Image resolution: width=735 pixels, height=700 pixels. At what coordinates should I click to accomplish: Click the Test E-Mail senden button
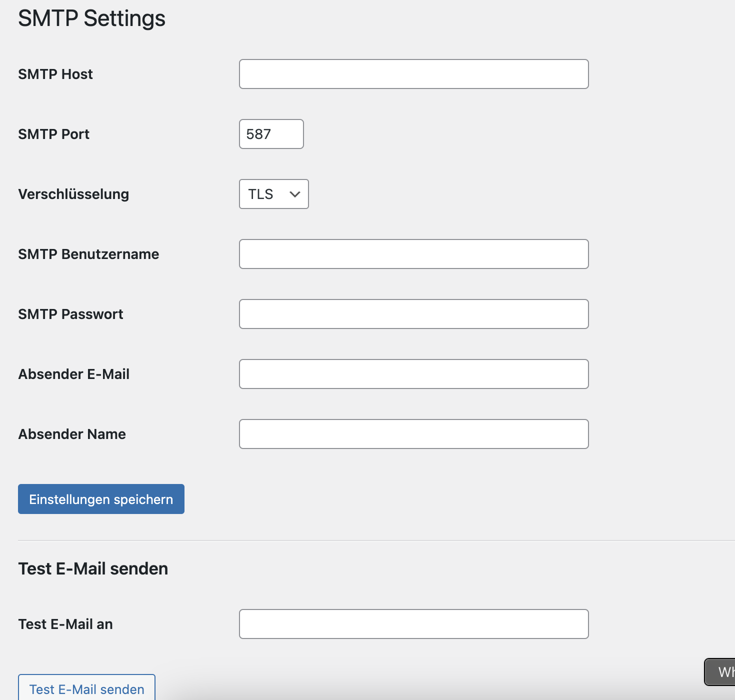coord(86,688)
